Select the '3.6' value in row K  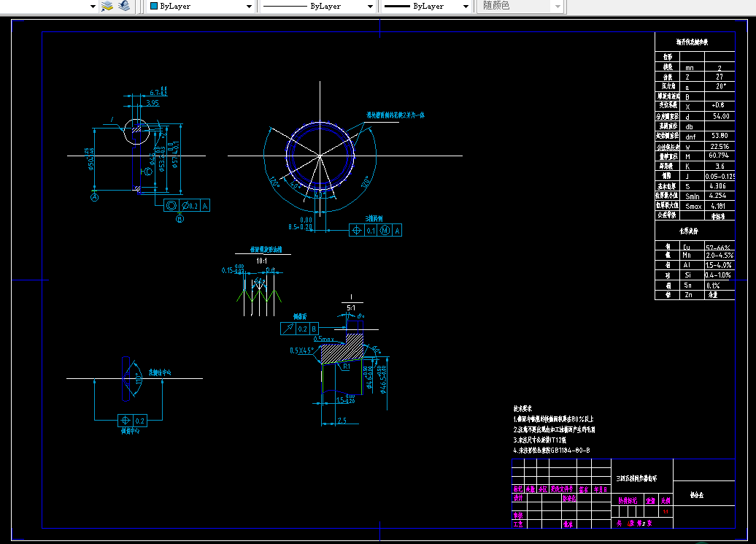click(x=720, y=166)
